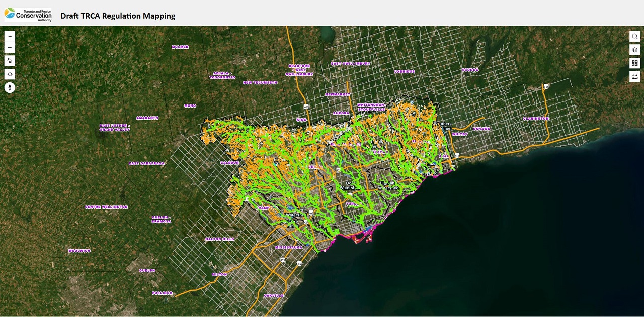This screenshot has width=644, height=317.
Task: Open the Basemap Gallery
Action: coord(635,63)
